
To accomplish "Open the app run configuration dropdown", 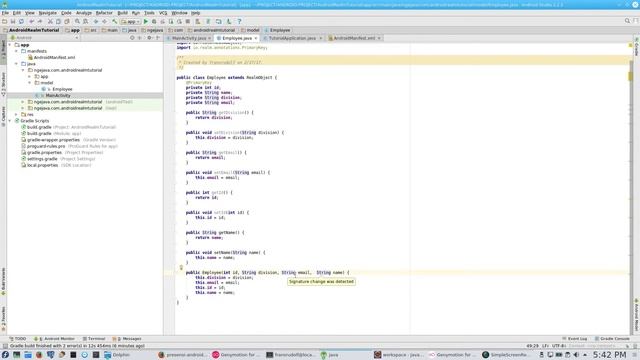I will (x=131, y=21).
